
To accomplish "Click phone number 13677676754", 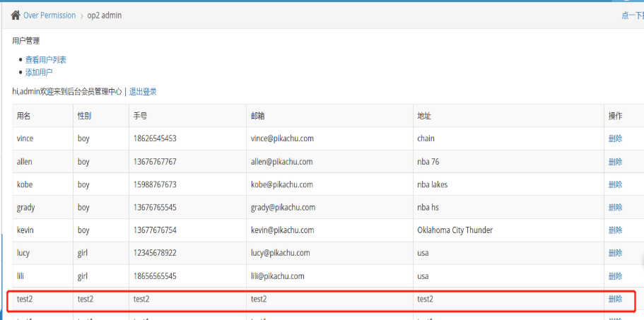I will (x=155, y=230).
